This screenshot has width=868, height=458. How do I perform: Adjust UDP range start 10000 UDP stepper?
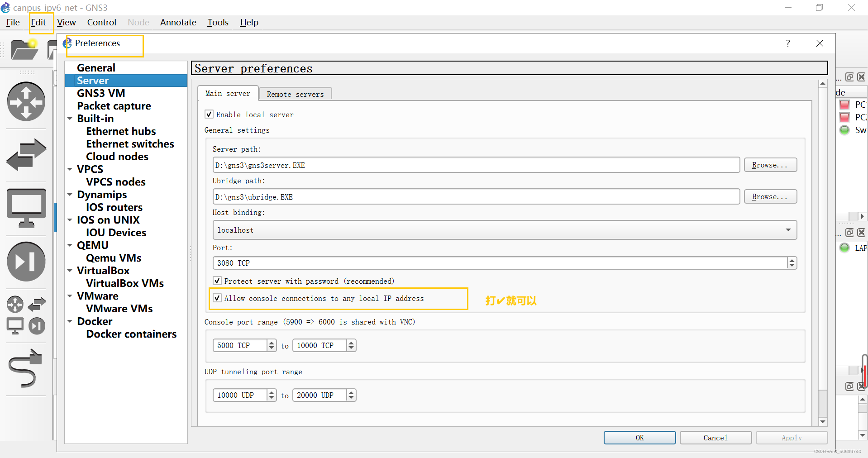tap(272, 395)
